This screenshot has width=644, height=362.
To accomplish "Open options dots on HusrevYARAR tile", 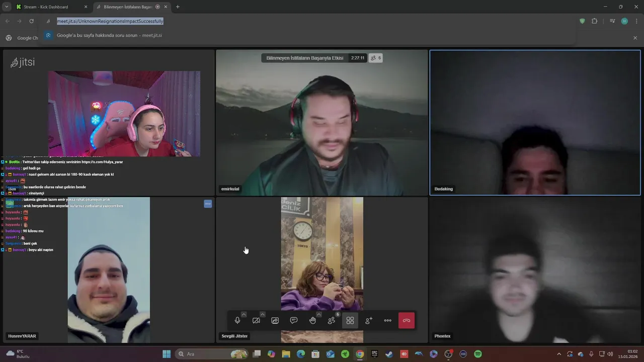I will (x=208, y=204).
